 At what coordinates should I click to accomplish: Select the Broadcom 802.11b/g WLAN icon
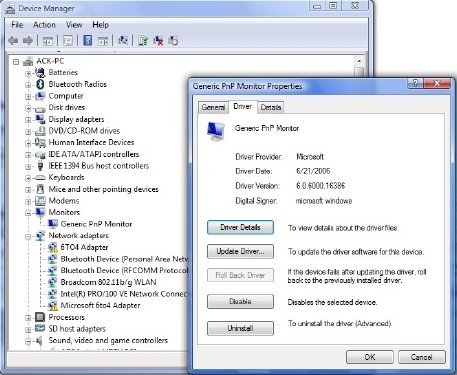(x=52, y=282)
